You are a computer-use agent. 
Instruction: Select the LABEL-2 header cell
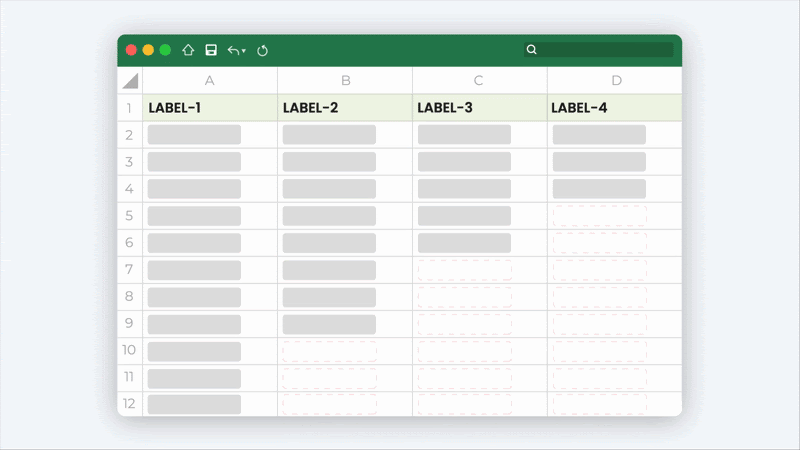tap(345, 108)
